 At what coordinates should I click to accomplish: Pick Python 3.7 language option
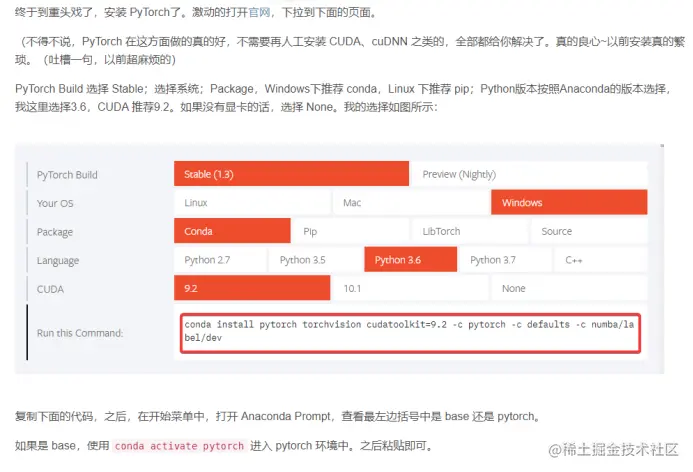tap(506, 259)
